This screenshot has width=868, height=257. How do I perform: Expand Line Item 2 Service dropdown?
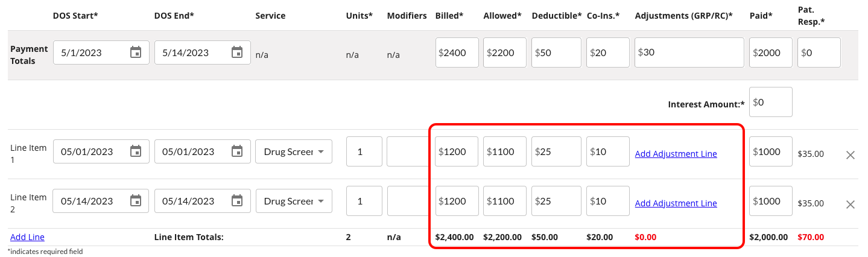294,201
